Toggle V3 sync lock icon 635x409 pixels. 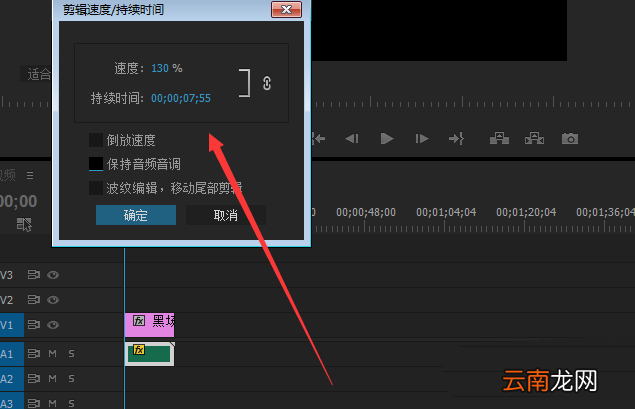tap(34, 275)
